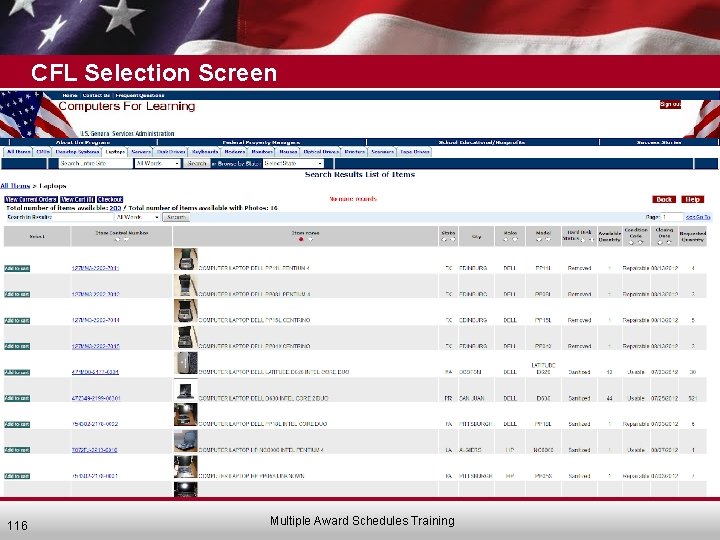Click the red Help button
720x540 pixels.
coord(692,199)
